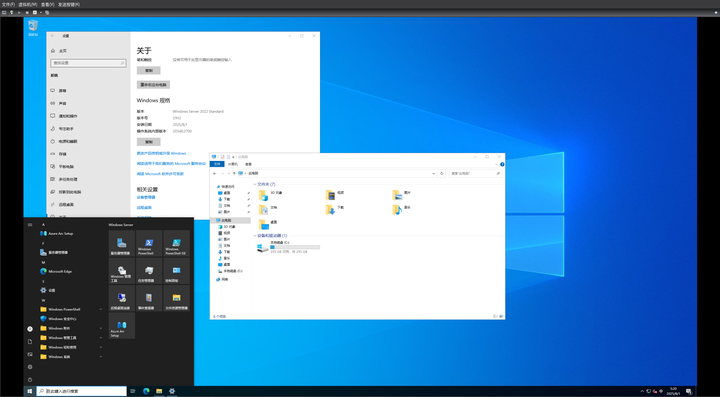Viewport: 720px width, 397px height.
Task: Switch to 计算机 tab in File Explorer ribbon
Action: (234, 164)
